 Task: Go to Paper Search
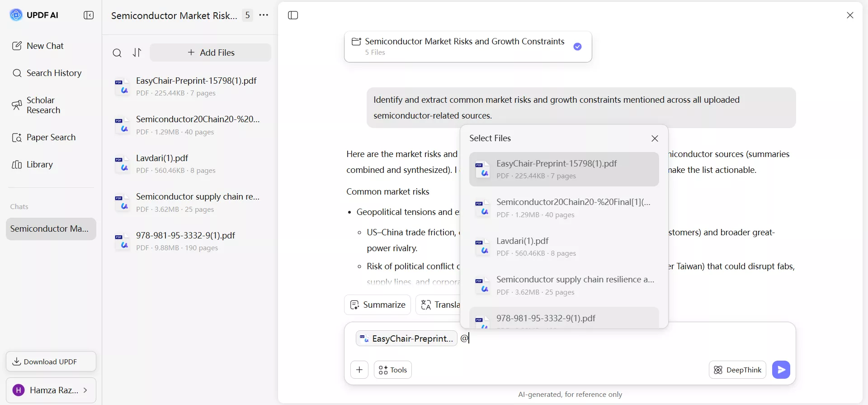tap(51, 138)
